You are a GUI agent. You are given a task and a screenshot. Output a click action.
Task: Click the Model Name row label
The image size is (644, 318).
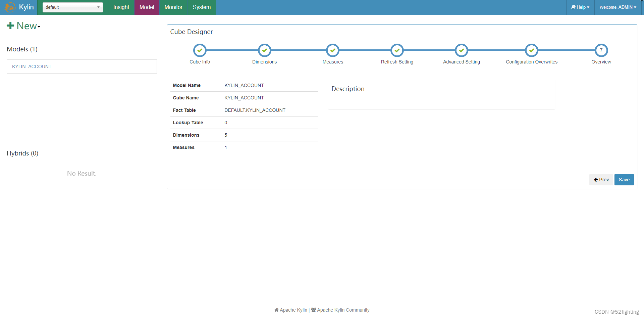[187, 85]
